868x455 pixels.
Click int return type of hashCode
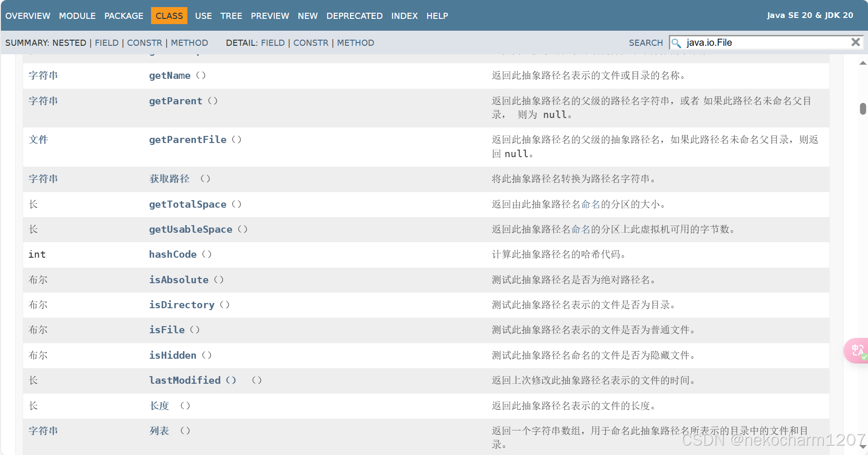37,254
